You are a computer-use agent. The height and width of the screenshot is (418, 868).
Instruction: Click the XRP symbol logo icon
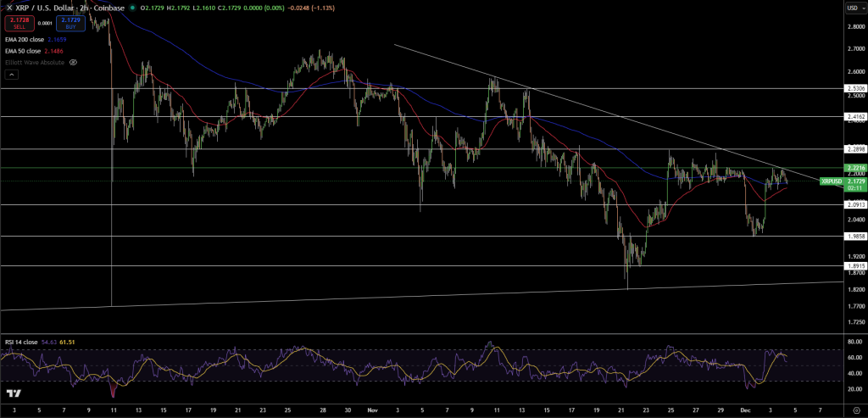[x=8, y=7]
